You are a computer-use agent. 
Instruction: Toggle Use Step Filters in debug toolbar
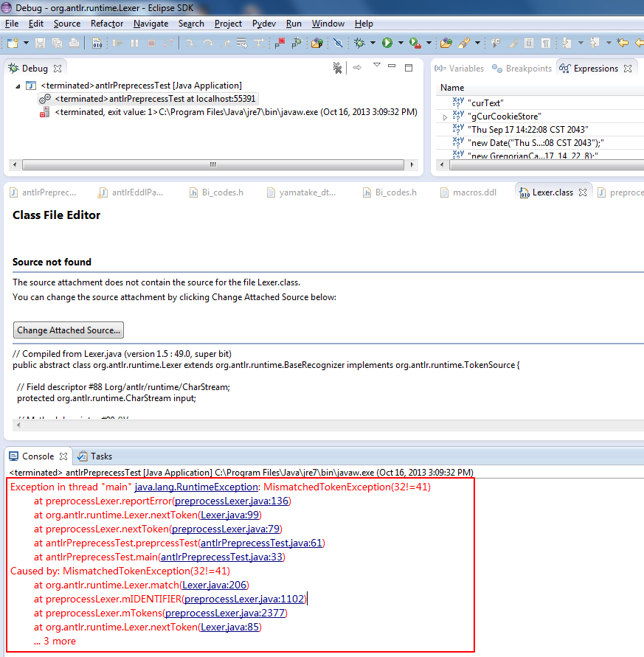pyautogui.click(x=259, y=43)
